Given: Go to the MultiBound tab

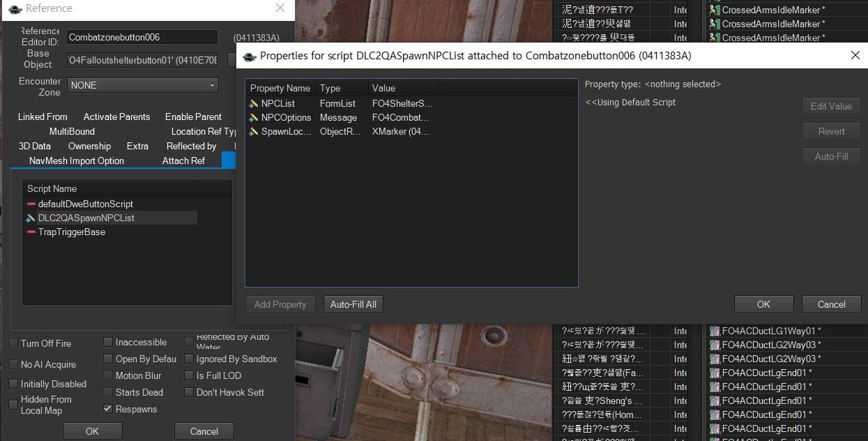Looking at the screenshot, I should point(72,131).
